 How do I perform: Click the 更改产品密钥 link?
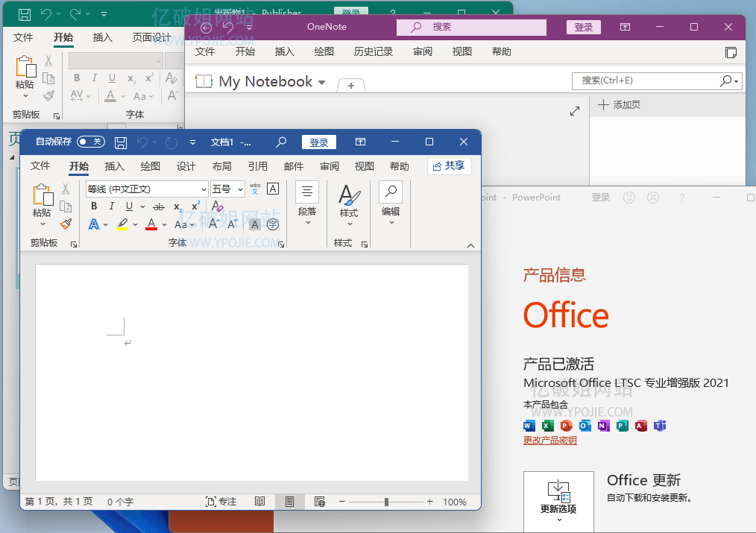(x=549, y=440)
